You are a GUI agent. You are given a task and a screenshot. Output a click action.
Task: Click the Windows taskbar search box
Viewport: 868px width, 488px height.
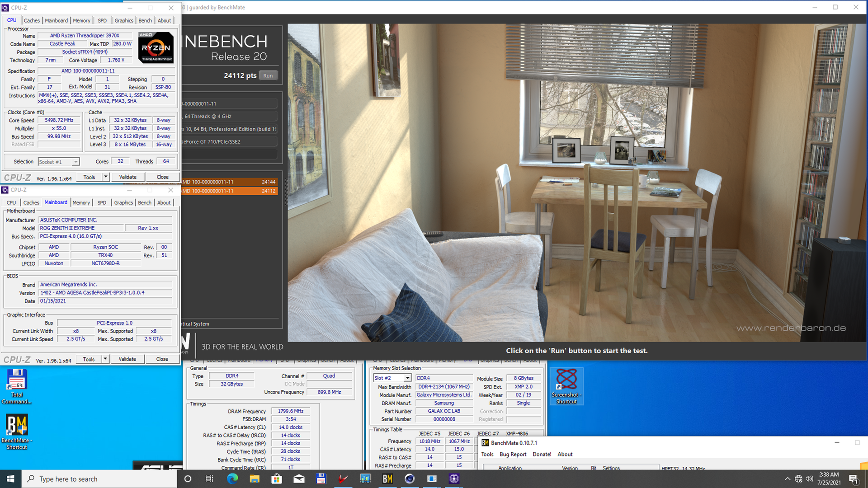point(99,479)
